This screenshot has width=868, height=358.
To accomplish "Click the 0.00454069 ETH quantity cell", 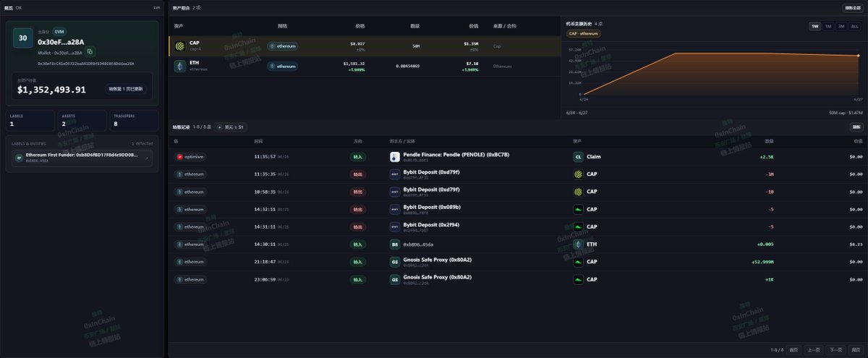I will (x=407, y=66).
